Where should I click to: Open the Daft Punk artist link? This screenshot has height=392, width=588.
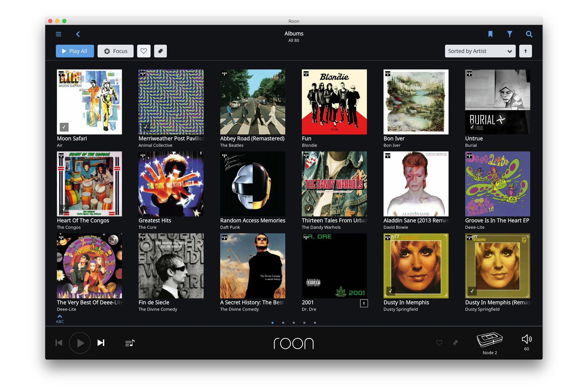[230, 227]
